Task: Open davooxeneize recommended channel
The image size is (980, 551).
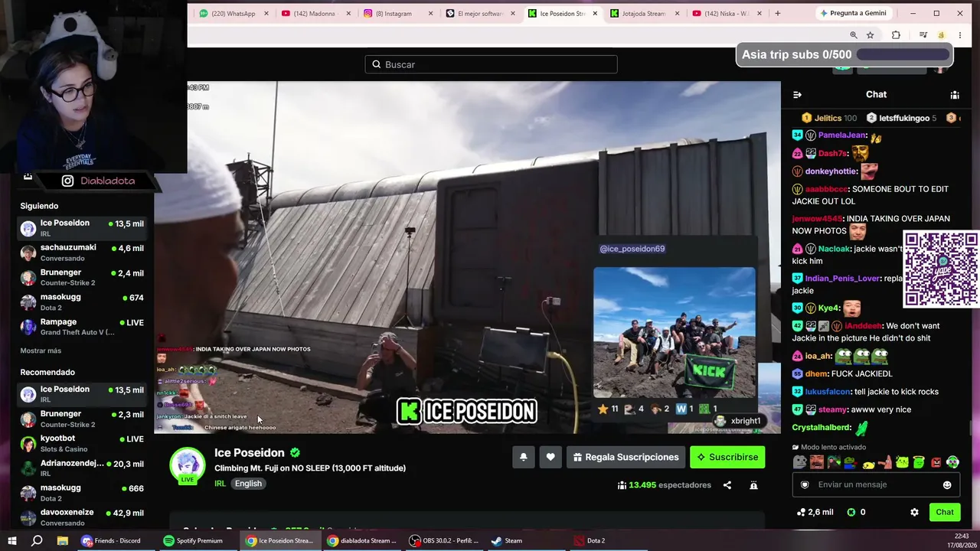Action: (81, 517)
